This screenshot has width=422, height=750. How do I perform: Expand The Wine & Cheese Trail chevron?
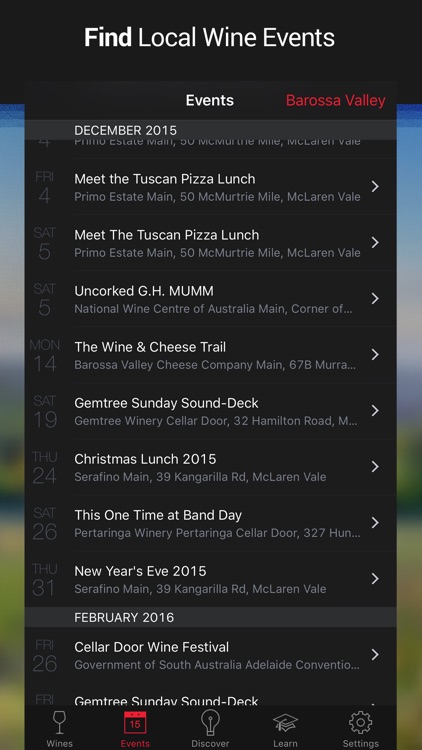(x=375, y=354)
